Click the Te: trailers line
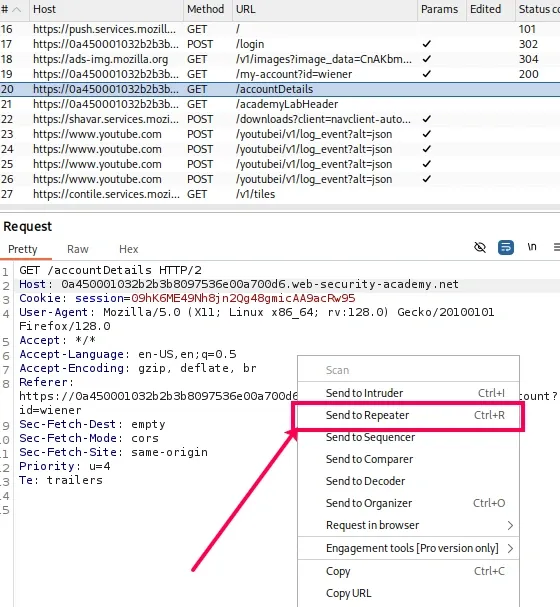This screenshot has width=560, height=607. click(61, 480)
